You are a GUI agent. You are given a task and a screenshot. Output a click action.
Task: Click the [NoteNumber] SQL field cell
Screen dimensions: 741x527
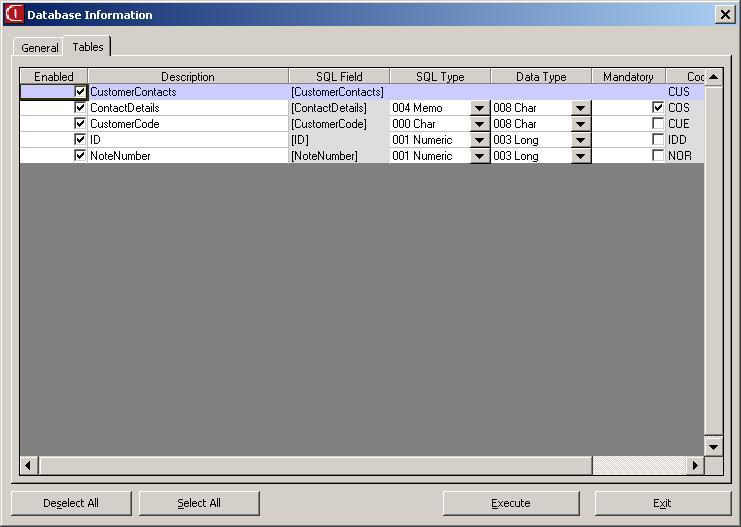point(339,156)
